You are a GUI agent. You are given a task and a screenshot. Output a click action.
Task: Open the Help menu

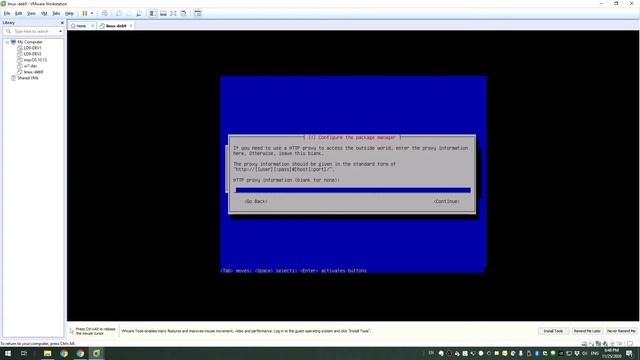(69, 13)
